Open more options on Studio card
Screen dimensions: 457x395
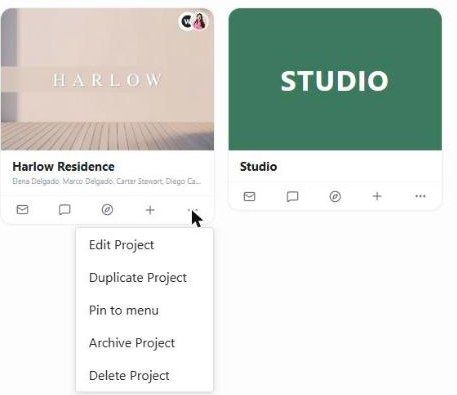click(x=420, y=196)
